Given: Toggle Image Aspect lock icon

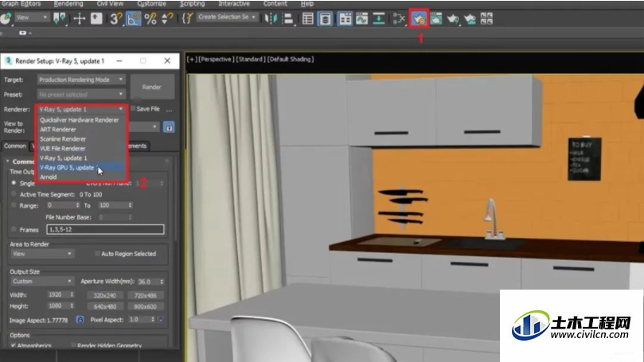Looking at the screenshot, I should (x=80, y=319).
